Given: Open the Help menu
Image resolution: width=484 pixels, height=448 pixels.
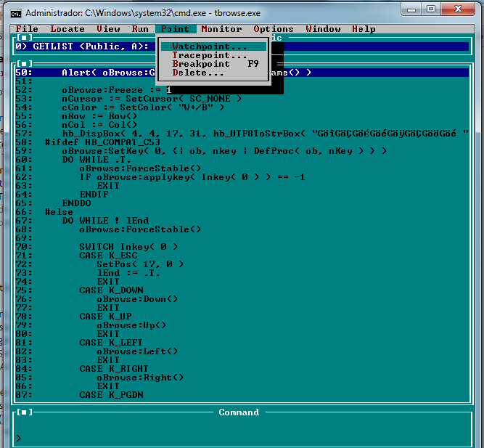Looking at the screenshot, I should click(364, 29).
